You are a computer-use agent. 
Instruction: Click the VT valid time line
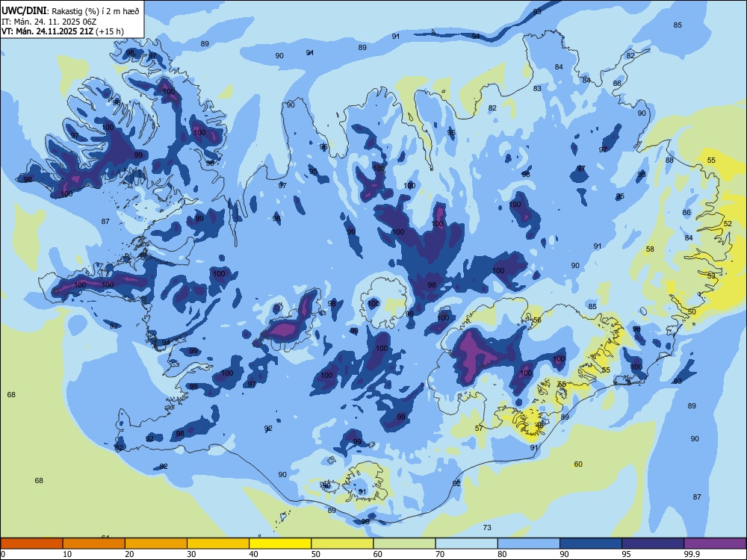coord(63,31)
